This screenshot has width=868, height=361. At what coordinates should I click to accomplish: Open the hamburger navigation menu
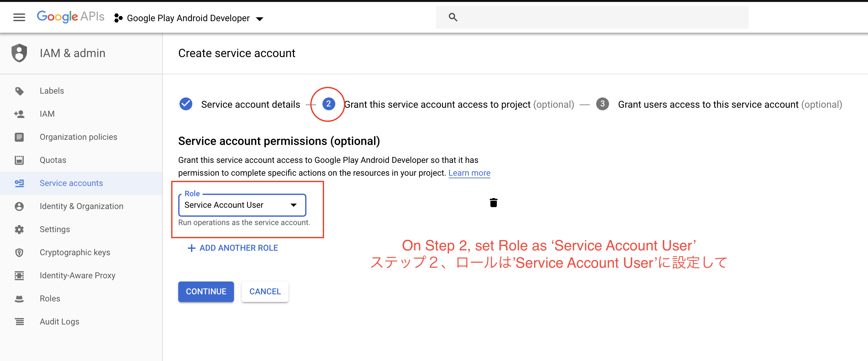(19, 18)
